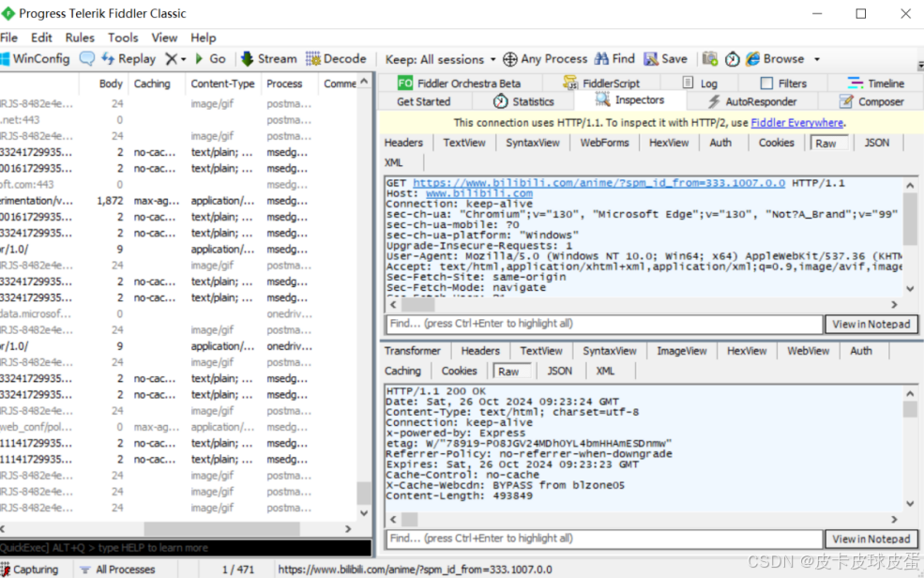Screen dimensions: 924x578
Task: Select request Cookies tab
Action: [x=776, y=143]
